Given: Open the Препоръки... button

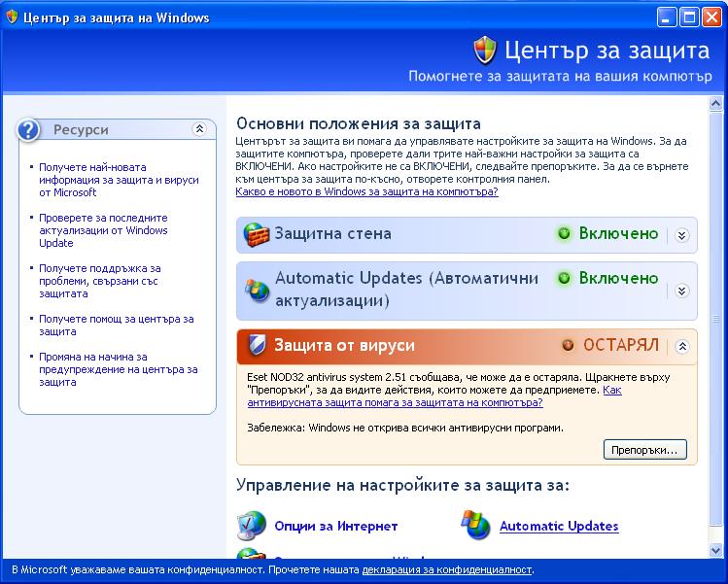Looking at the screenshot, I should point(644,450).
